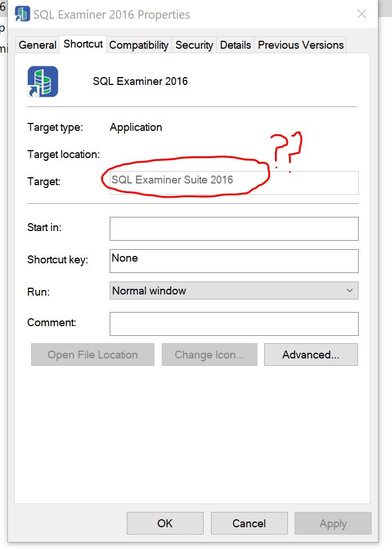The width and height of the screenshot is (392, 551).
Task: Go to the Security tab
Action: [x=194, y=45]
